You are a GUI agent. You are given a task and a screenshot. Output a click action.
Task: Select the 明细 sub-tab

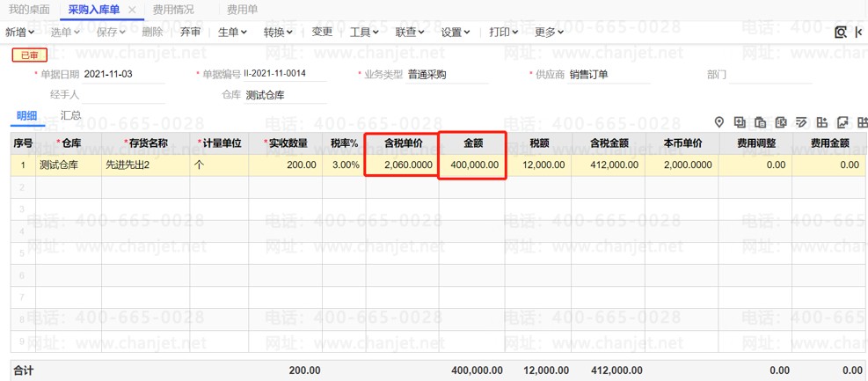point(26,116)
